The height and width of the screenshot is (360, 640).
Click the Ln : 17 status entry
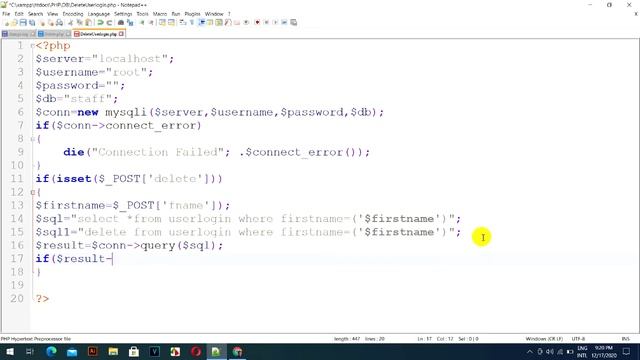point(424,339)
